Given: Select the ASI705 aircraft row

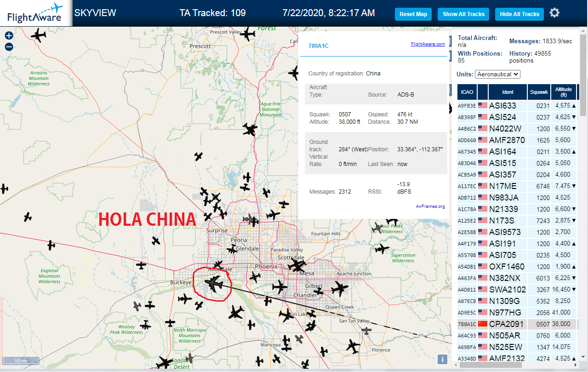Looking at the screenshot, I should tap(518, 255).
